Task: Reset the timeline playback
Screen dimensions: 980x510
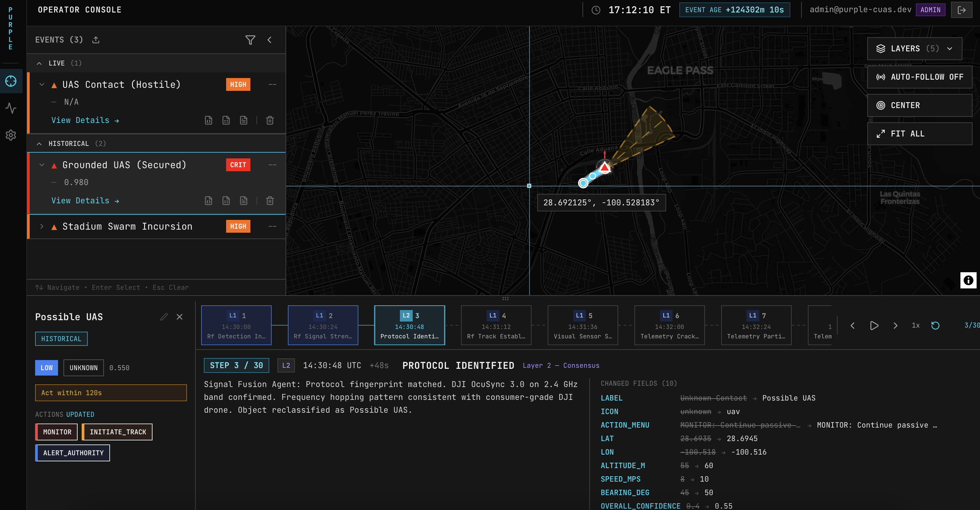Action: point(935,326)
